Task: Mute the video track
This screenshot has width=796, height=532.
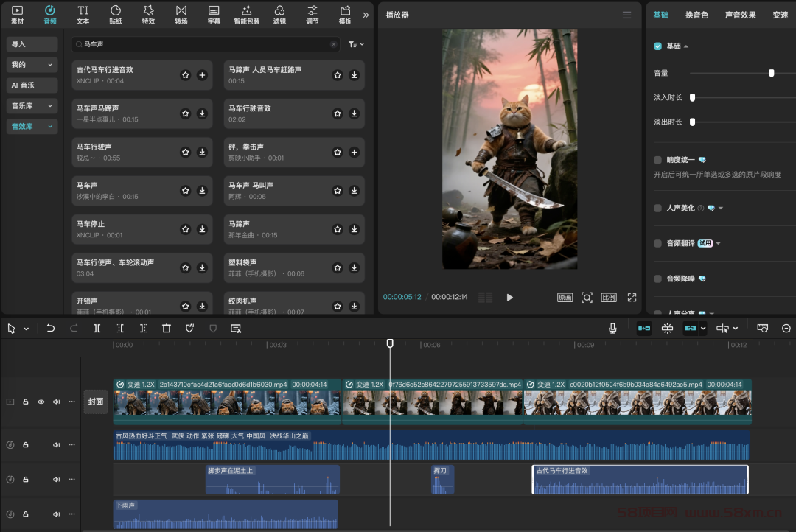Action: coord(56,402)
